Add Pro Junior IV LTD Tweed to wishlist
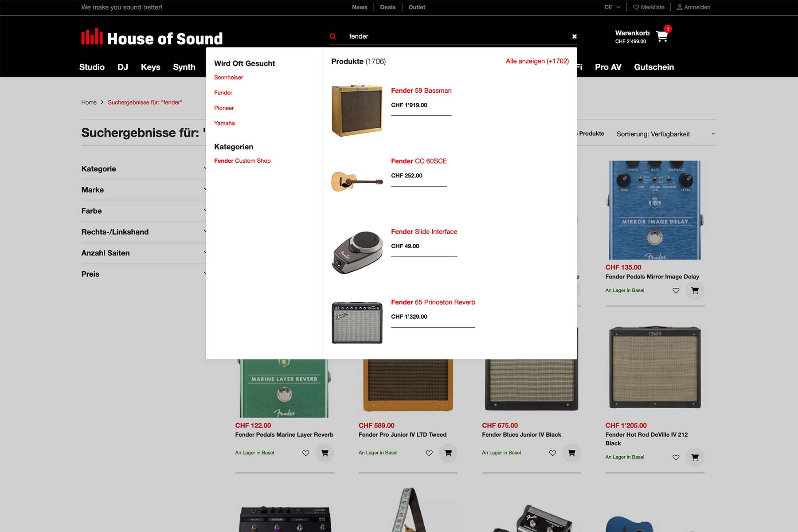Screen dimensions: 798x532 [429, 453]
